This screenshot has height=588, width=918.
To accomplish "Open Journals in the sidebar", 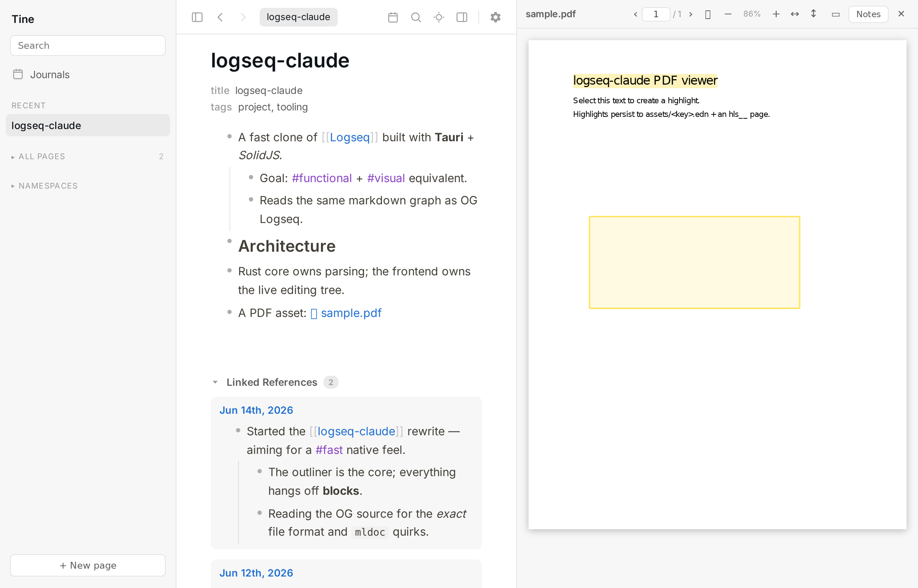I will click(x=88, y=75).
